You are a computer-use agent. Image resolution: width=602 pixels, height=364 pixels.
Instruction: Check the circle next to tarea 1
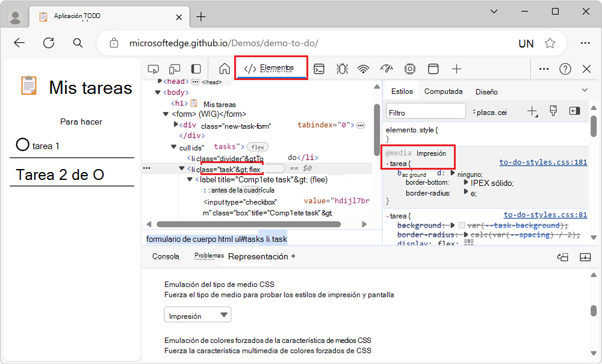click(22, 145)
